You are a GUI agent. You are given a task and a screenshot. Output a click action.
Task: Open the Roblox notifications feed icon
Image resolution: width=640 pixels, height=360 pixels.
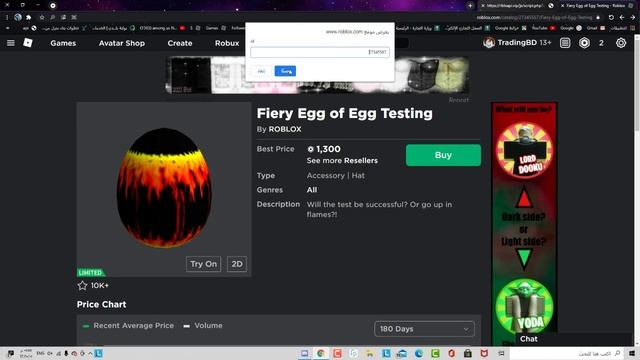[x=565, y=43]
